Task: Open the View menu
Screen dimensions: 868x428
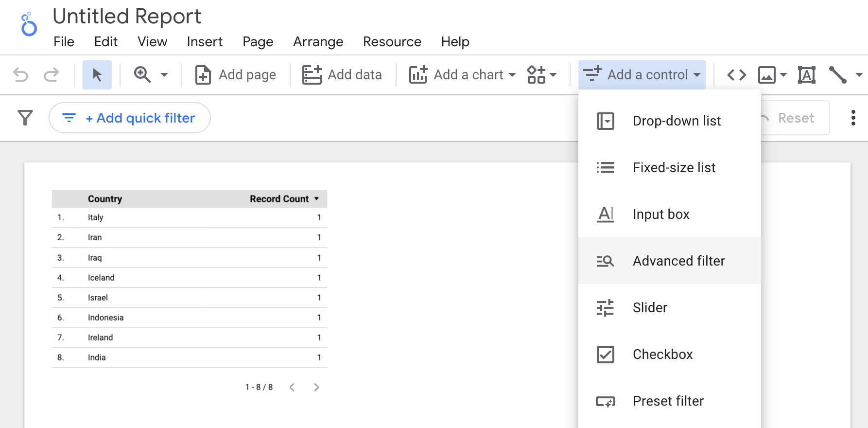Action: pyautogui.click(x=152, y=42)
